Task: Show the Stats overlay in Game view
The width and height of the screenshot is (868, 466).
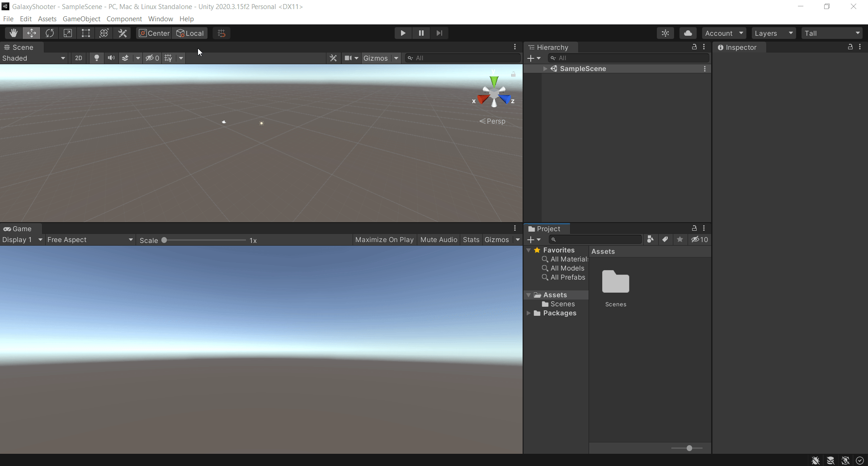Action: click(471, 240)
